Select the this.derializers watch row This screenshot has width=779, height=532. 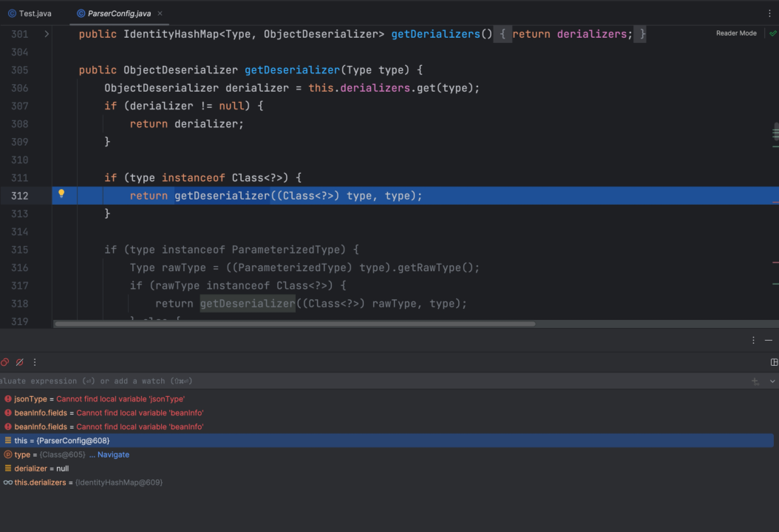click(387, 482)
